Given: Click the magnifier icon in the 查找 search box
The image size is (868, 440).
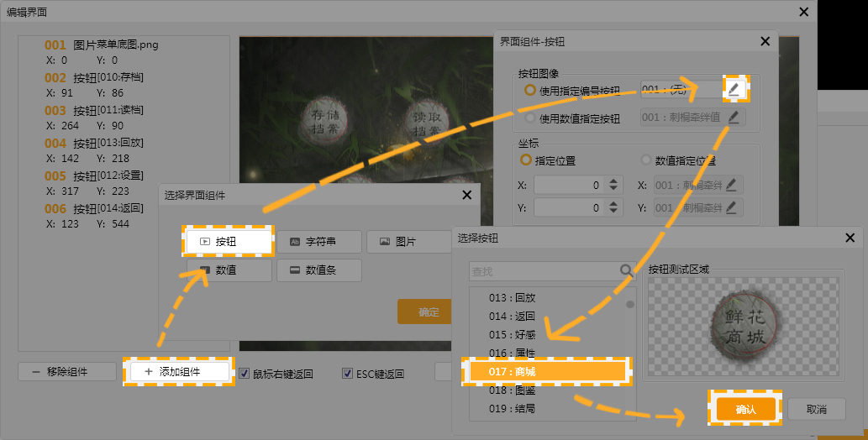Looking at the screenshot, I should pyautogui.click(x=626, y=270).
